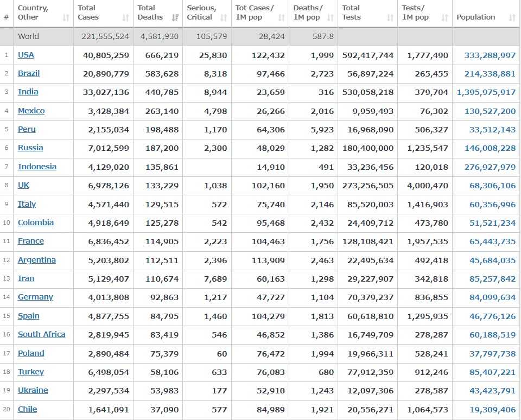Go to the South Africa country link
The width and height of the screenshot is (521, 420).
[41, 334]
